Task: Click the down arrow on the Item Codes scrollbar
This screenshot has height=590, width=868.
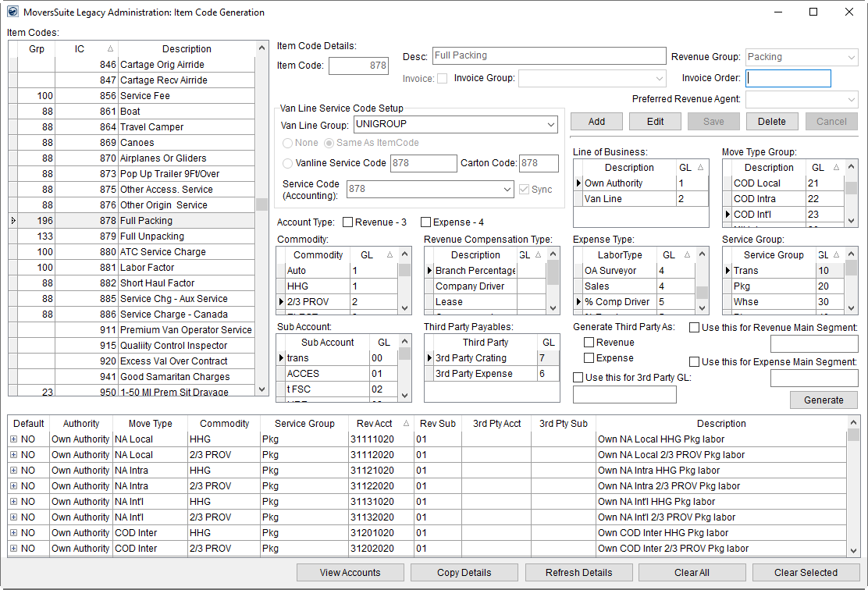Action: pyautogui.click(x=261, y=389)
